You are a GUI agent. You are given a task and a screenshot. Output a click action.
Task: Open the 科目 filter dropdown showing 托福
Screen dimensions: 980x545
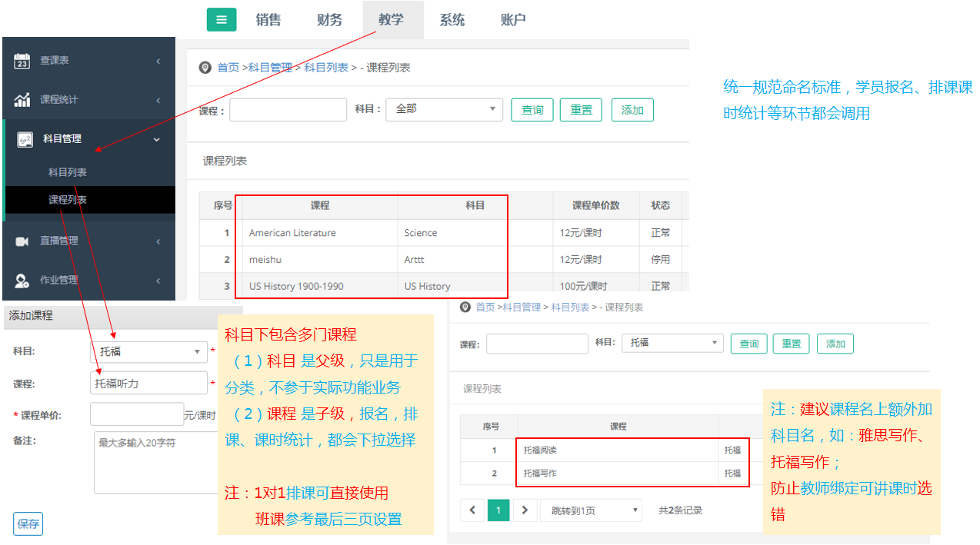(x=672, y=343)
